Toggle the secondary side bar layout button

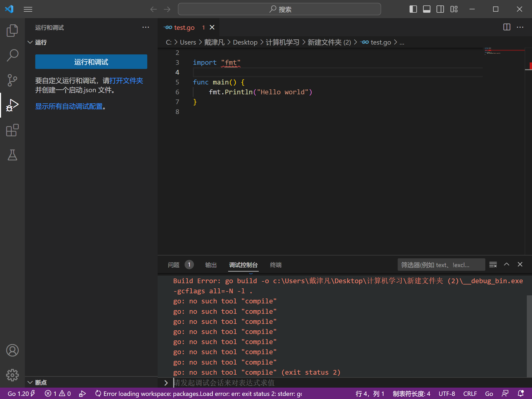(440, 9)
